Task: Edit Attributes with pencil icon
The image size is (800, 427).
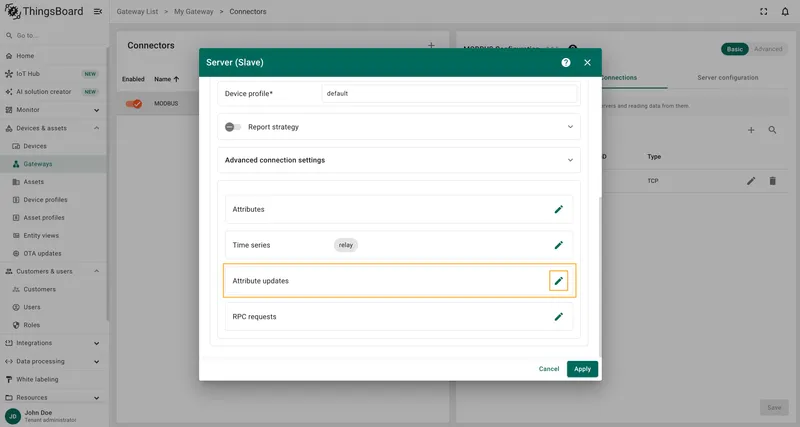Action: click(x=559, y=209)
